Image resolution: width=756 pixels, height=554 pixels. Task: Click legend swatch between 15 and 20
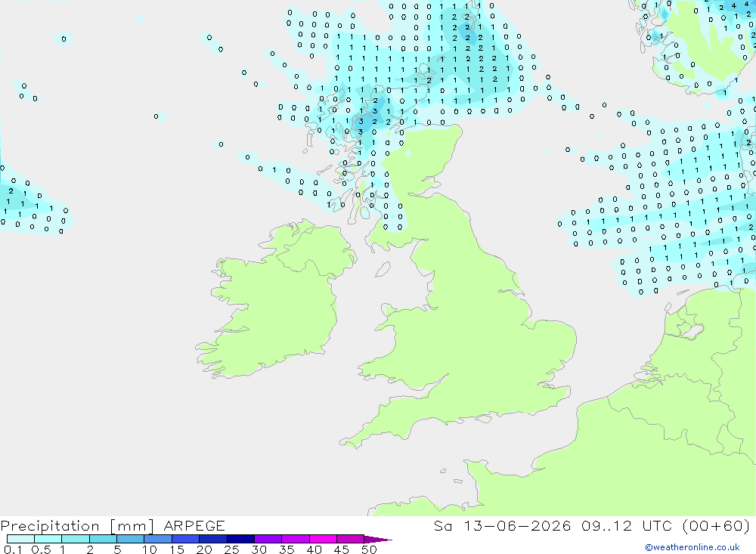[x=186, y=539]
